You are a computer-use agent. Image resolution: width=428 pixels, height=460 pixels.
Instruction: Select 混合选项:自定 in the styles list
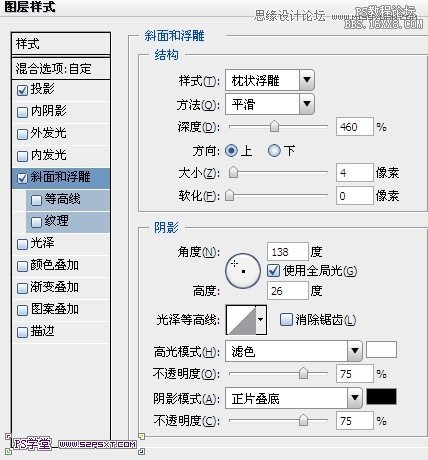61,69
